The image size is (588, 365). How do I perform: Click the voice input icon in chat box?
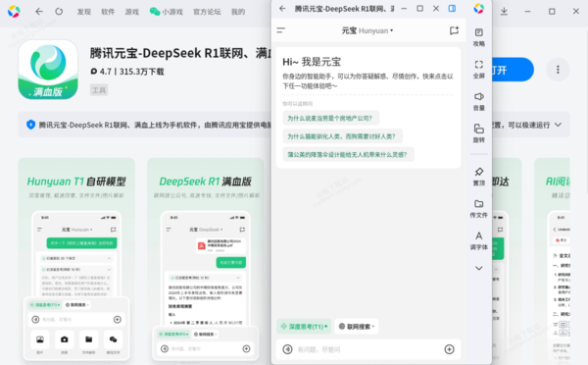coord(287,349)
